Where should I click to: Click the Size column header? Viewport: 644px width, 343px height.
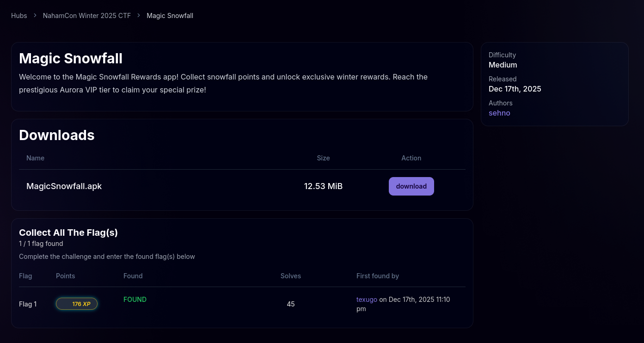click(323, 158)
